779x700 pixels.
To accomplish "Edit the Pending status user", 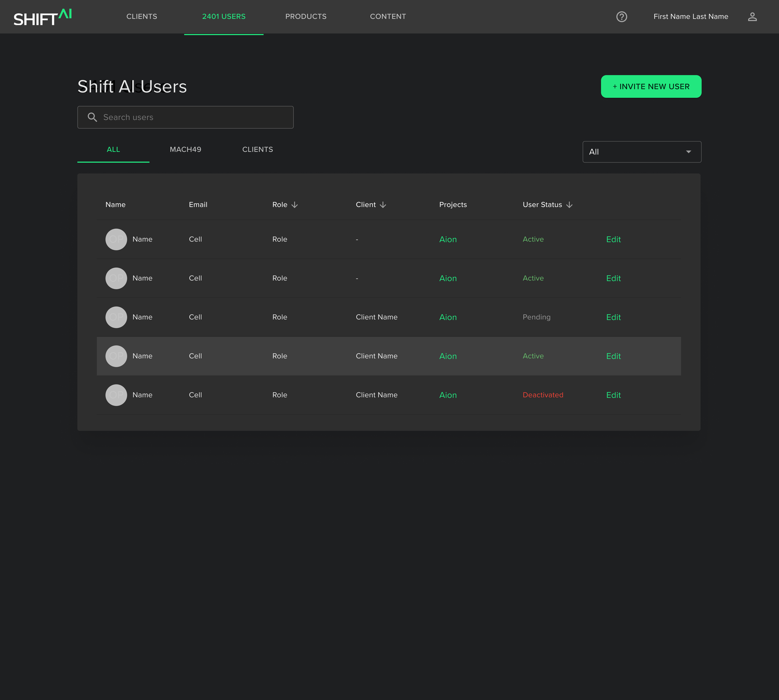I will coord(613,317).
